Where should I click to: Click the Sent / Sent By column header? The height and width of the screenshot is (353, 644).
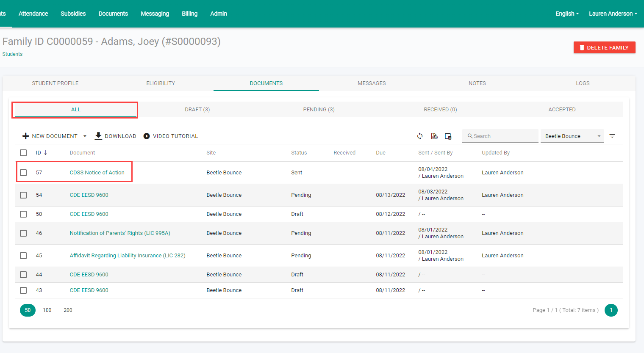coord(435,153)
